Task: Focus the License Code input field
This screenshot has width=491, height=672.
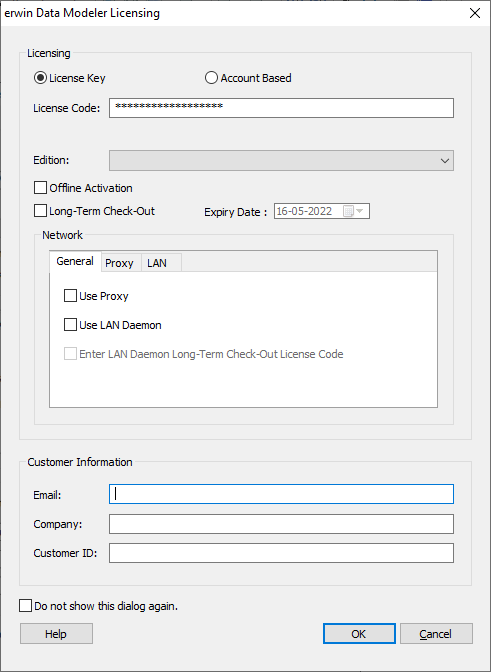Action: pos(281,108)
